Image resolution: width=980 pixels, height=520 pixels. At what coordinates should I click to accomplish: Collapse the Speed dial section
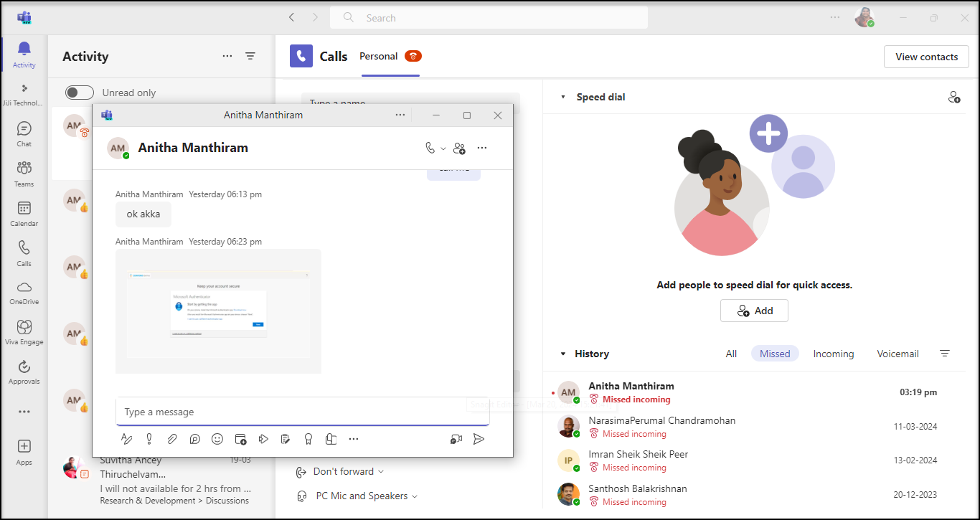pyautogui.click(x=563, y=97)
